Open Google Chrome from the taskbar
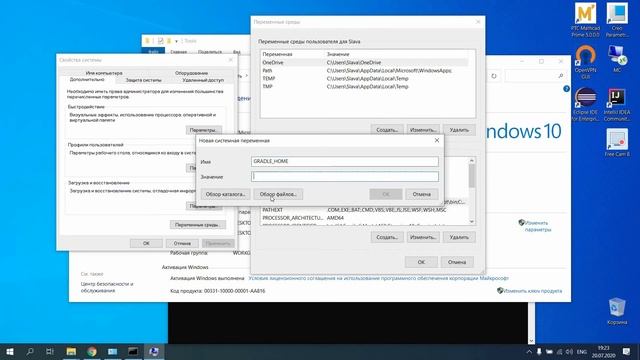640x360 pixels. (92, 351)
